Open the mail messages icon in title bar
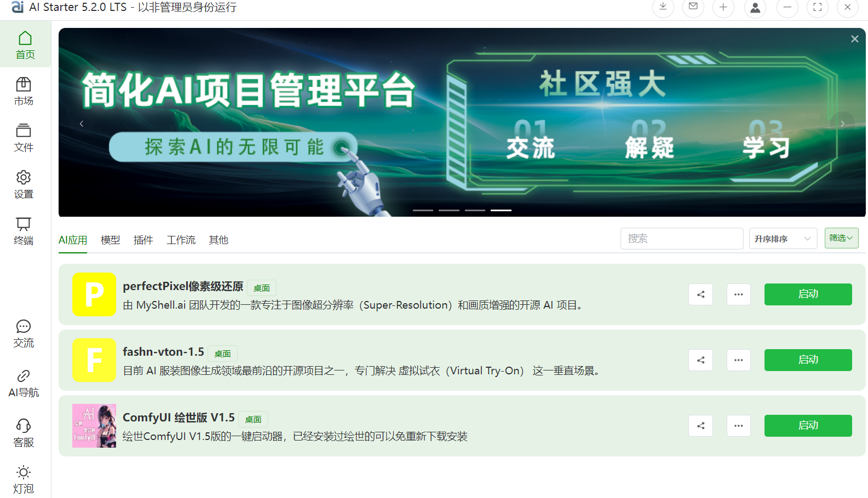Screen dimensions: 868x498 point(693,7)
